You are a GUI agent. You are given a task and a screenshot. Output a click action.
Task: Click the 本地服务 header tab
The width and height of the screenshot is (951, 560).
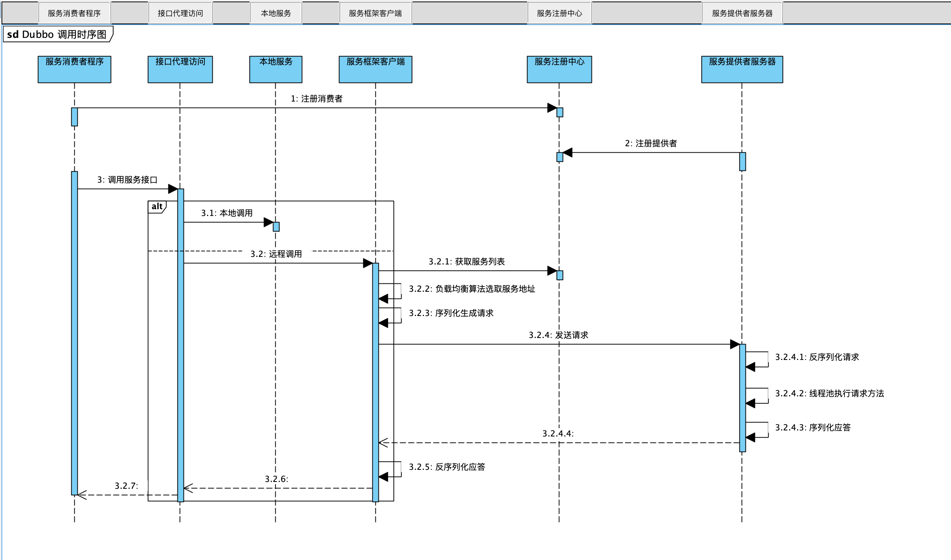(x=276, y=13)
